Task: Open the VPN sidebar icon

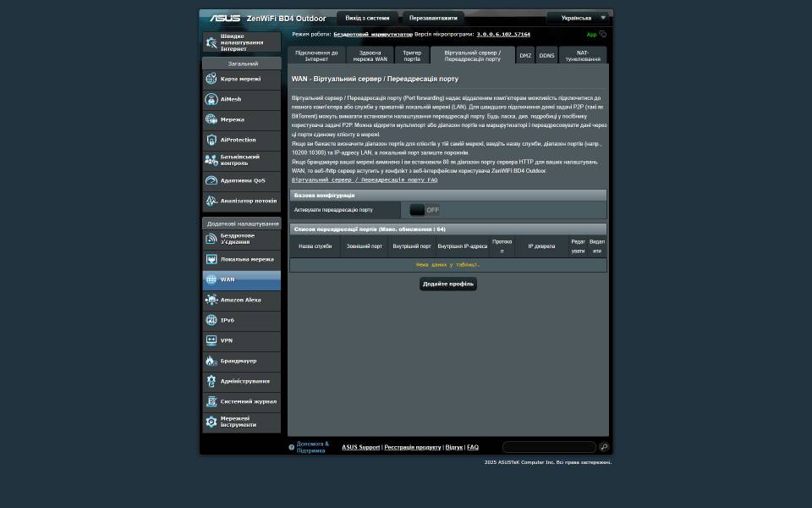Action: tap(211, 340)
